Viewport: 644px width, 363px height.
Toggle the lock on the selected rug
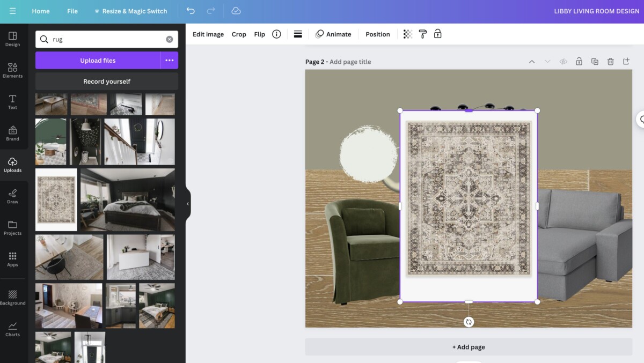[x=438, y=34]
